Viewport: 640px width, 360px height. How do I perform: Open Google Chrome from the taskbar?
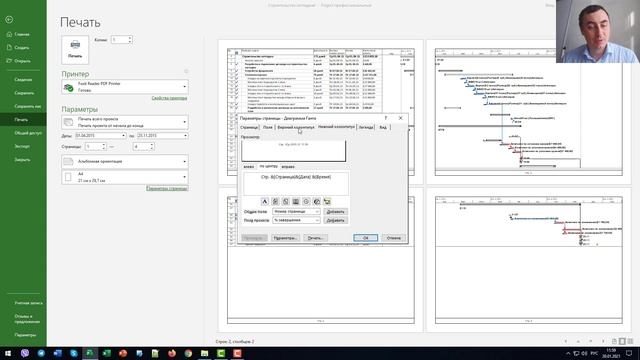(188, 353)
